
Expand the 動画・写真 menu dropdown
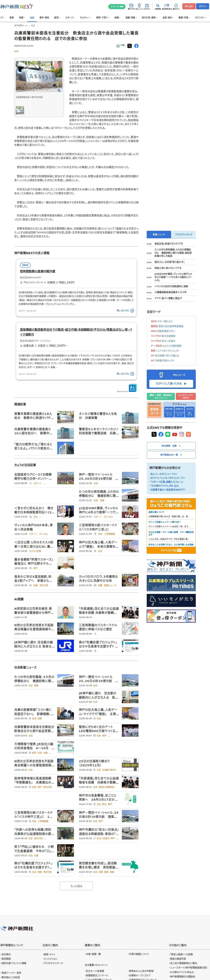click(x=184, y=17)
